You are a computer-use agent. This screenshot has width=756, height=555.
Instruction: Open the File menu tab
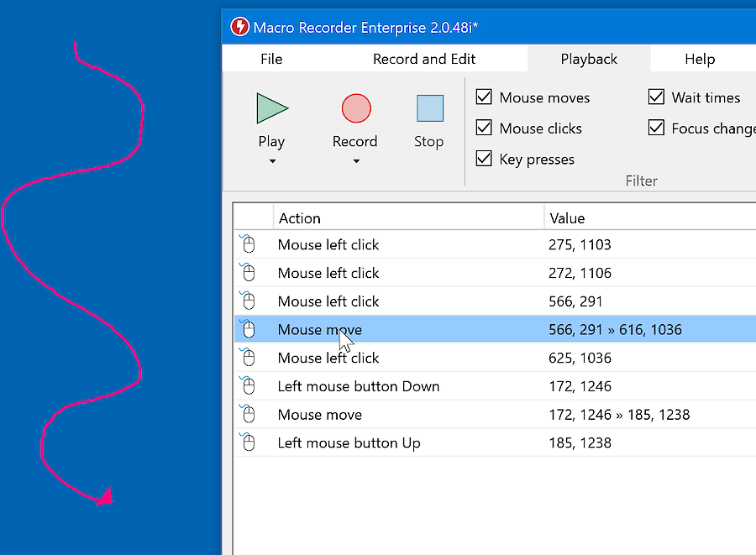pyautogui.click(x=271, y=59)
